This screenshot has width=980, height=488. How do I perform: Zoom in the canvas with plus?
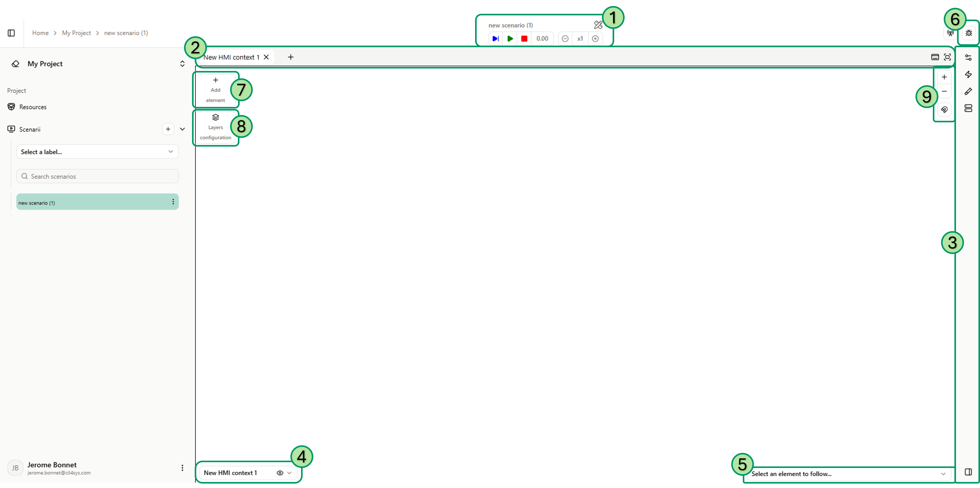944,77
